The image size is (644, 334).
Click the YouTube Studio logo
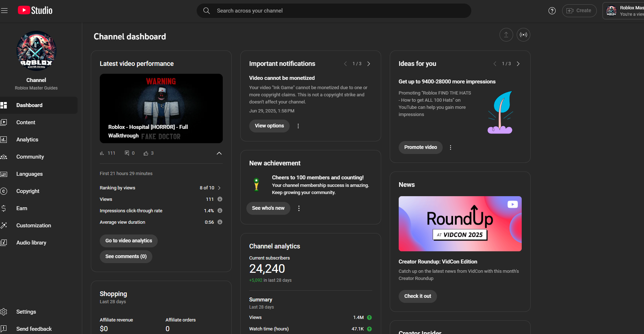click(35, 10)
